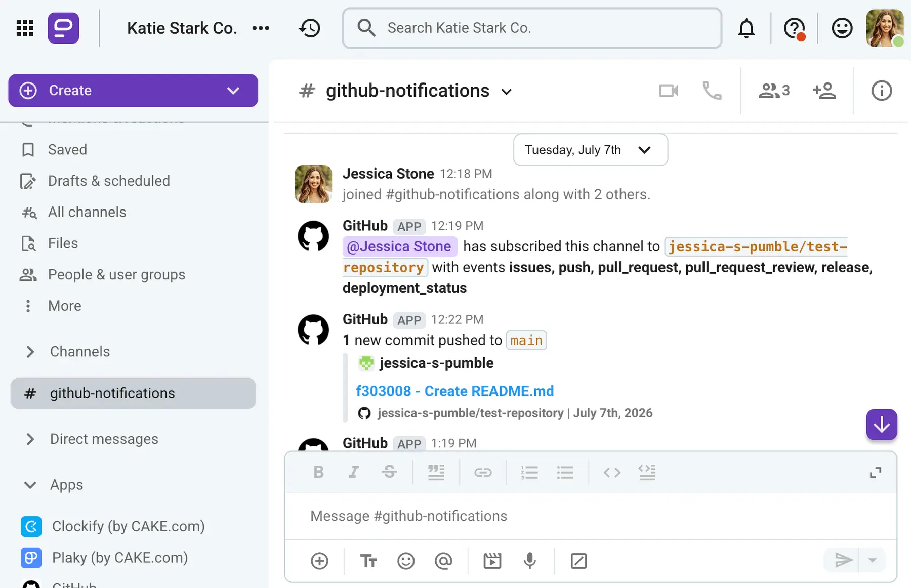The height and width of the screenshot is (588, 911).
Task: Open history clock icon
Action: [309, 28]
